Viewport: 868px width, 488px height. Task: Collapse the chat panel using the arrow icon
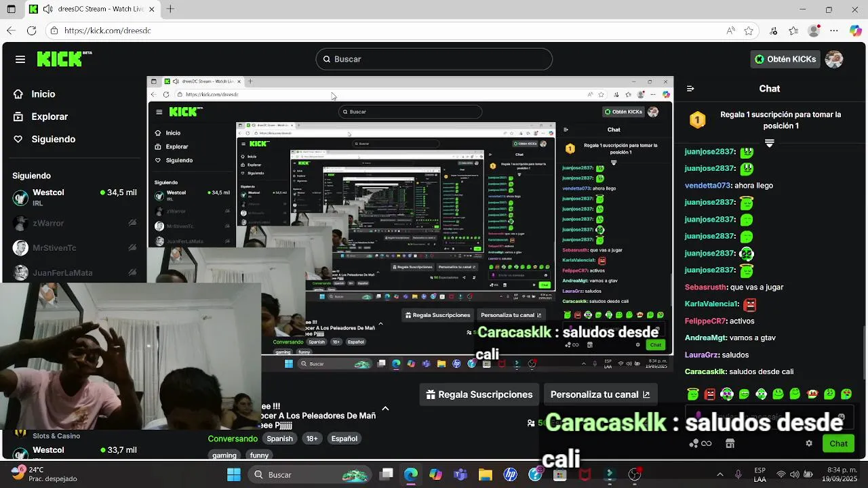690,88
